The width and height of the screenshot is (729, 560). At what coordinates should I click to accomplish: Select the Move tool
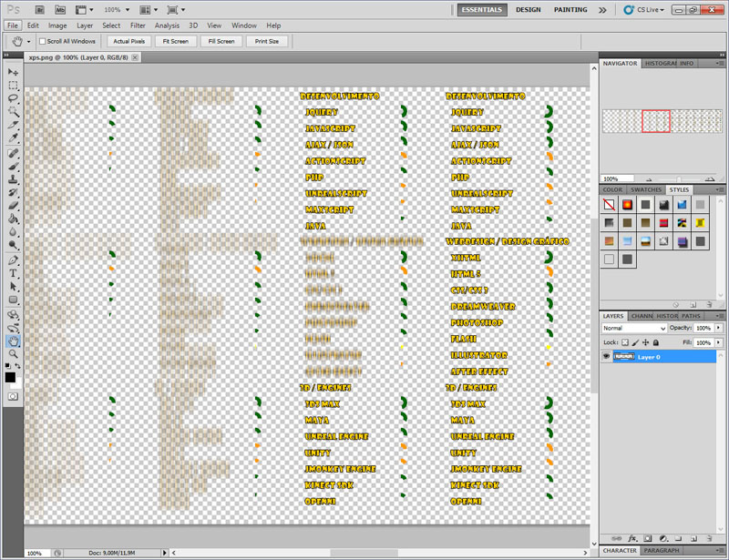pyautogui.click(x=13, y=71)
